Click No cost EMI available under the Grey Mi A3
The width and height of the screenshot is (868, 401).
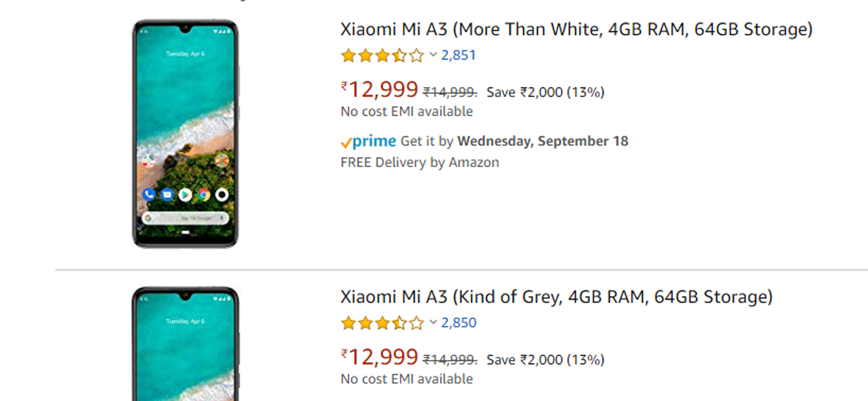click(407, 379)
